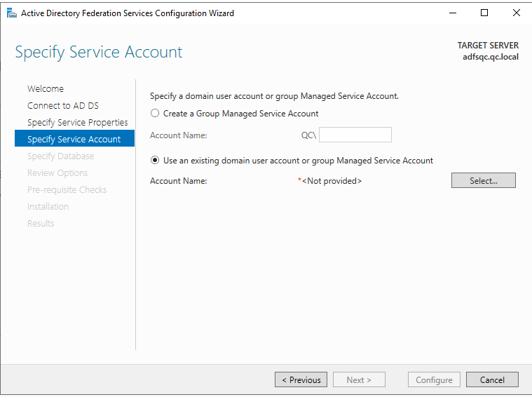Maximize the configuration wizard window
Screen dimensions: 532x397
click(484, 13)
